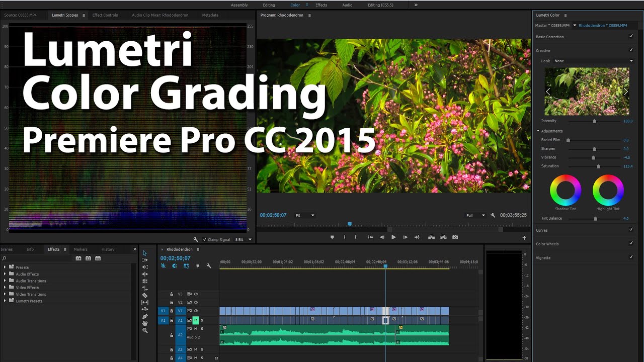Click Shadow Tint color wheel
Screen dimensions: 644x362
point(566,190)
